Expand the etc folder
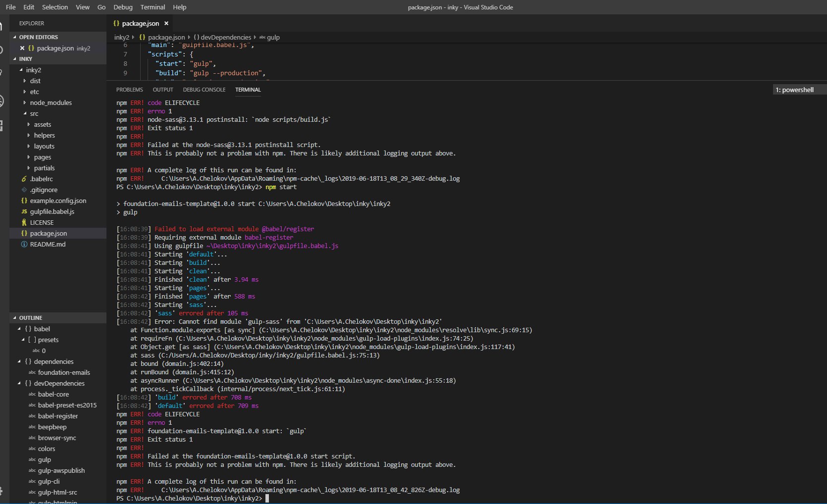Viewport: 827px width, 504px height. [25, 92]
